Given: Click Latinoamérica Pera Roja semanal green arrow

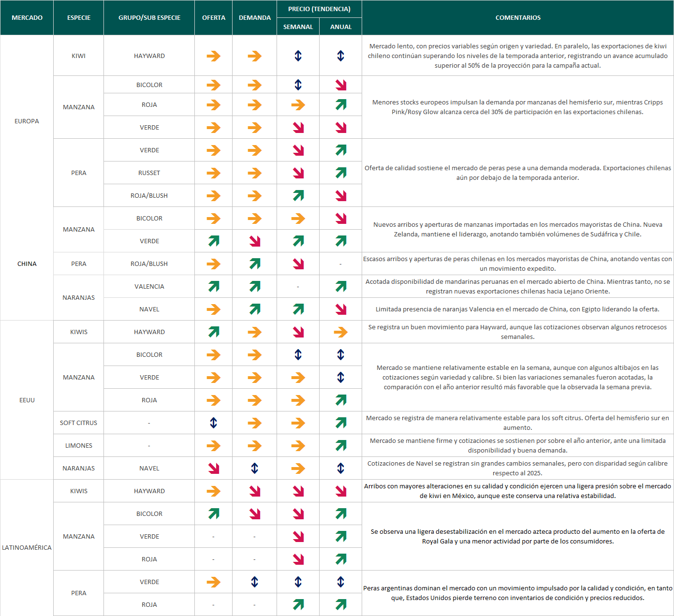Looking at the screenshot, I should (298, 605).
